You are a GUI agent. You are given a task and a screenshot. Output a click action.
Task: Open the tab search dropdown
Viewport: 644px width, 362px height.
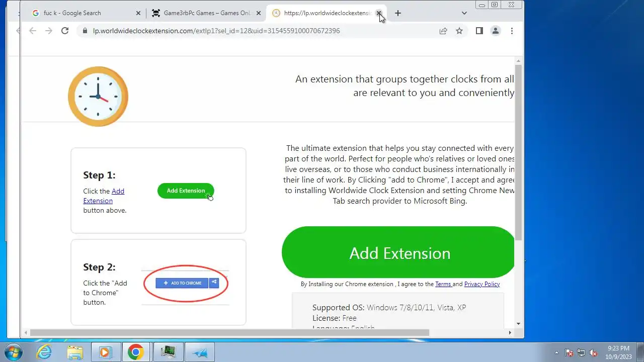click(x=464, y=13)
